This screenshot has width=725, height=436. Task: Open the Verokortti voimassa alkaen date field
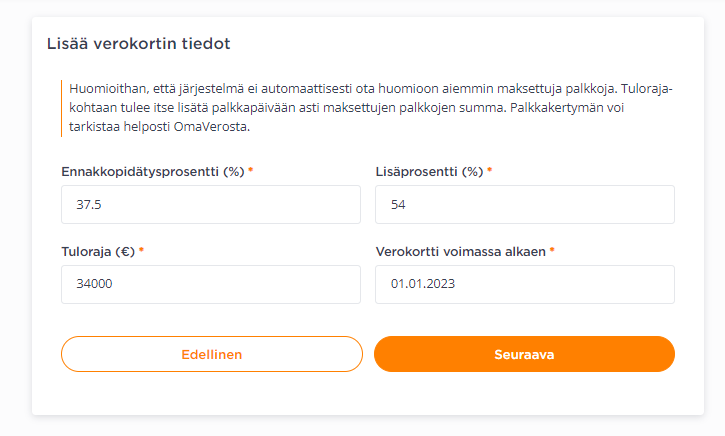(x=525, y=284)
